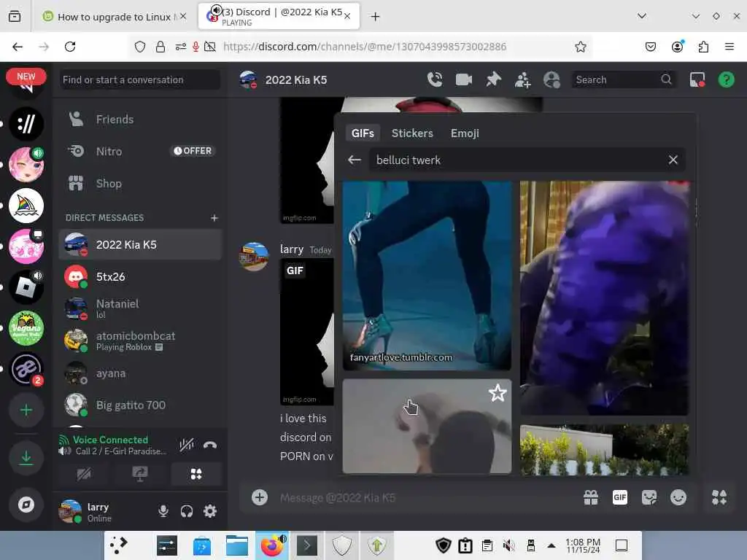Select the GIFs tab

tap(363, 133)
